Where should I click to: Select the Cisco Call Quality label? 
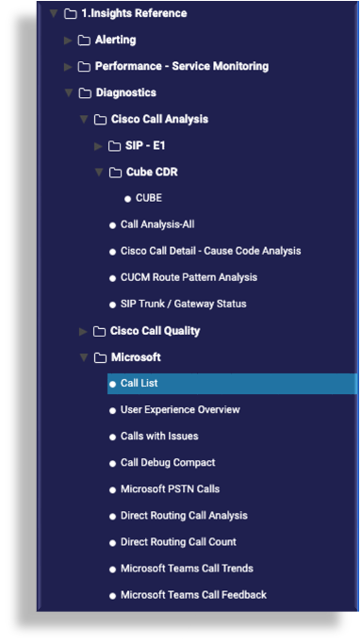tap(156, 331)
